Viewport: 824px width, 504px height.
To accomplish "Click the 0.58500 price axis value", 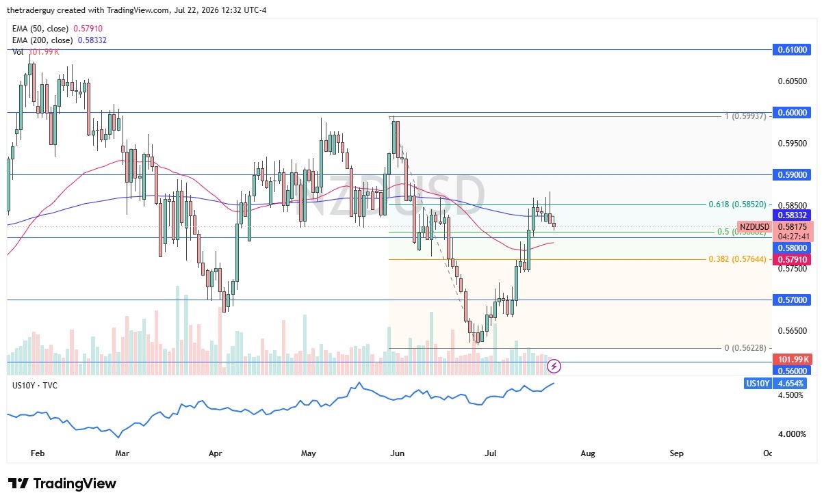I will coord(792,205).
